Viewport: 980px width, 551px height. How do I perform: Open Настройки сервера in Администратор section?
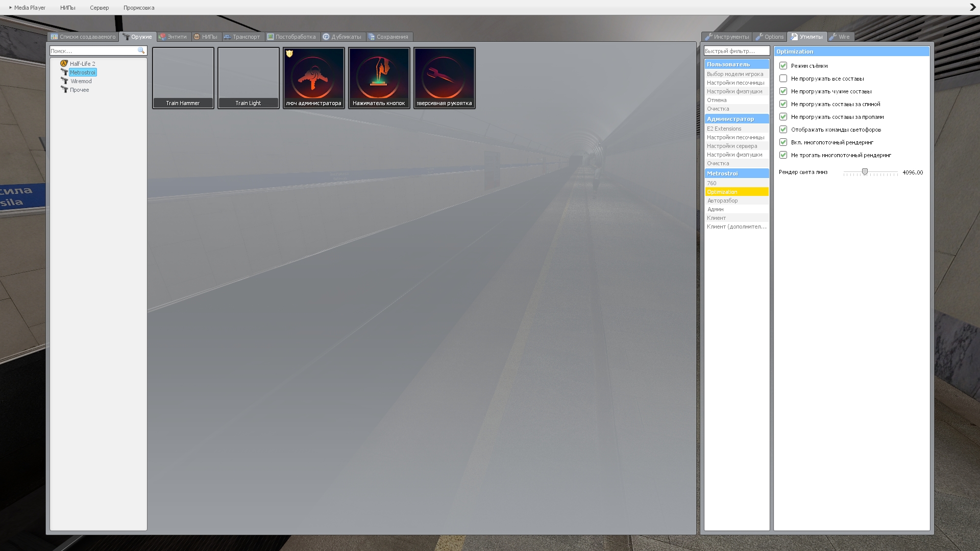point(732,146)
